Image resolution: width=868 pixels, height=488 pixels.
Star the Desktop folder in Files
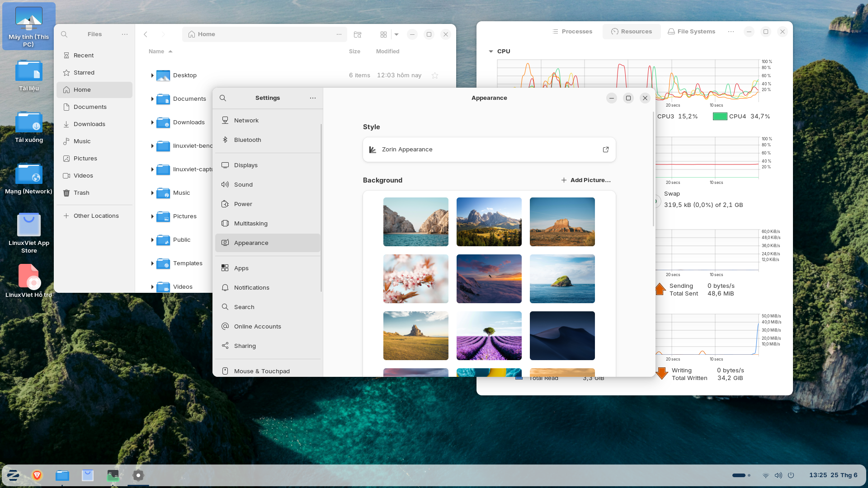point(435,75)
